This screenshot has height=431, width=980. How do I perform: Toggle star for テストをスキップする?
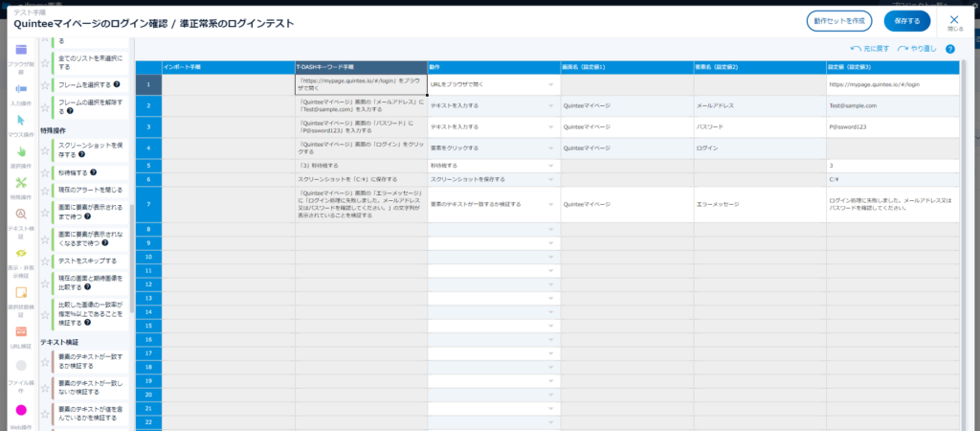tap(45, 260)
